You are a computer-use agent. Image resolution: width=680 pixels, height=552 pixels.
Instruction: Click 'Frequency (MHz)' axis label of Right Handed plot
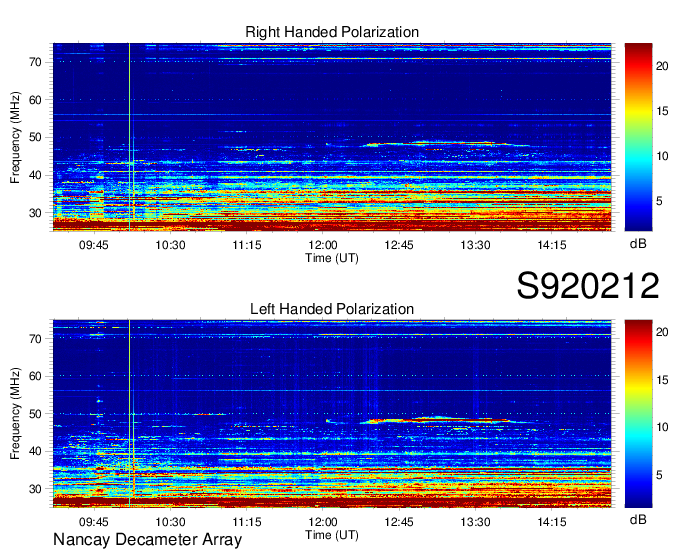(x=15, y=137)
